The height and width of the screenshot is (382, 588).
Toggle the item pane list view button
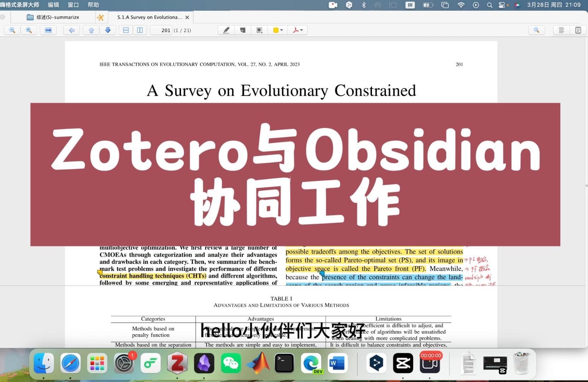[x=561, y=30]
